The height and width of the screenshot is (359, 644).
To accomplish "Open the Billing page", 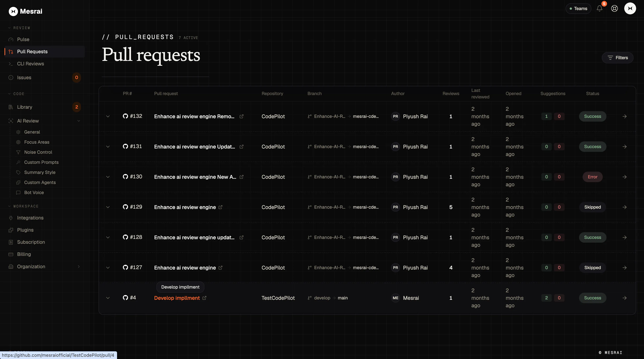I will click(44, 254).
